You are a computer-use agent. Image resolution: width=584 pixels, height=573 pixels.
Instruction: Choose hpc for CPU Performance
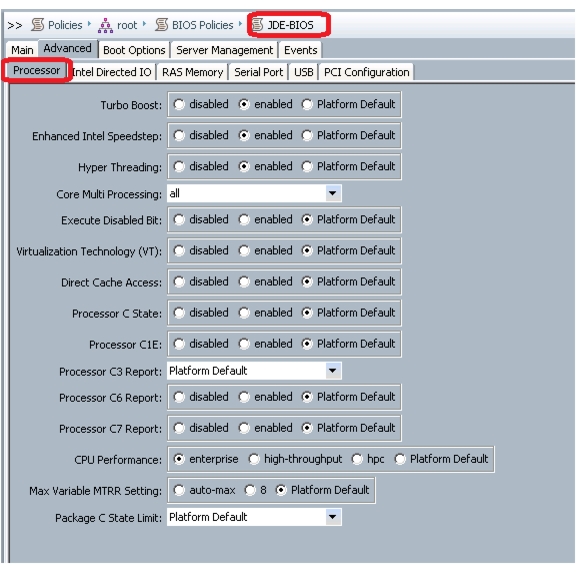coord(357,459)
